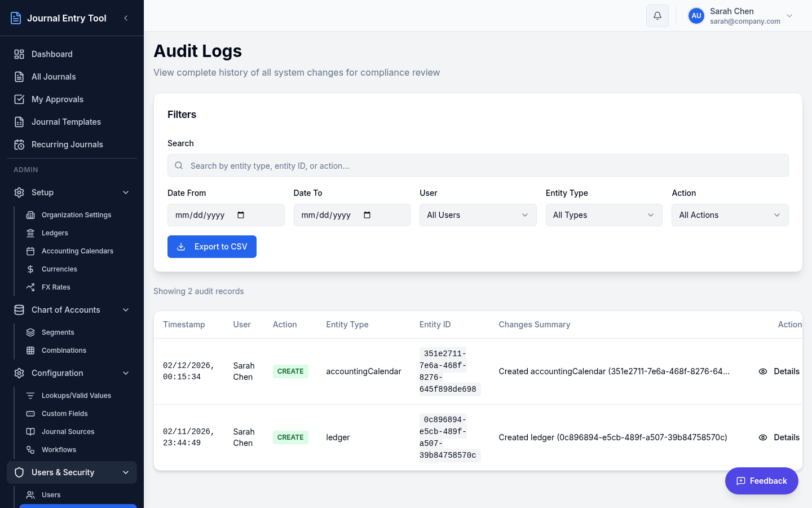
Task: Open All Journals from the sidebar
Action: [72, 77]
